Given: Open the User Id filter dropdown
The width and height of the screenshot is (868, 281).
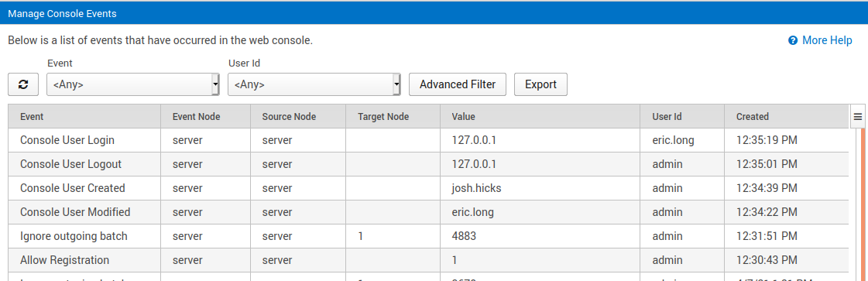Looking at the screenshot, I should click(x=314, y=84).
